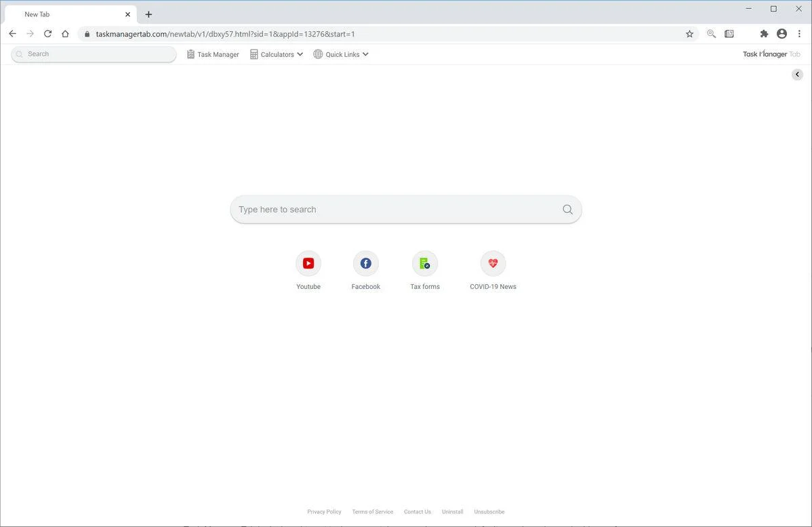Open the browser home page
The height and width of the screenshot is (527, 812).
pyautogui.click(x=65, y=34)
